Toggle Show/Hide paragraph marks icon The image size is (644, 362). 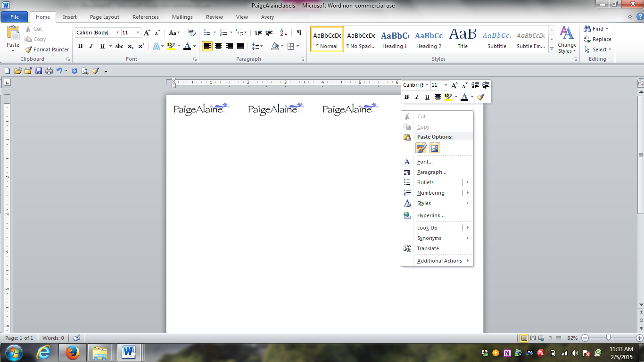299,33
